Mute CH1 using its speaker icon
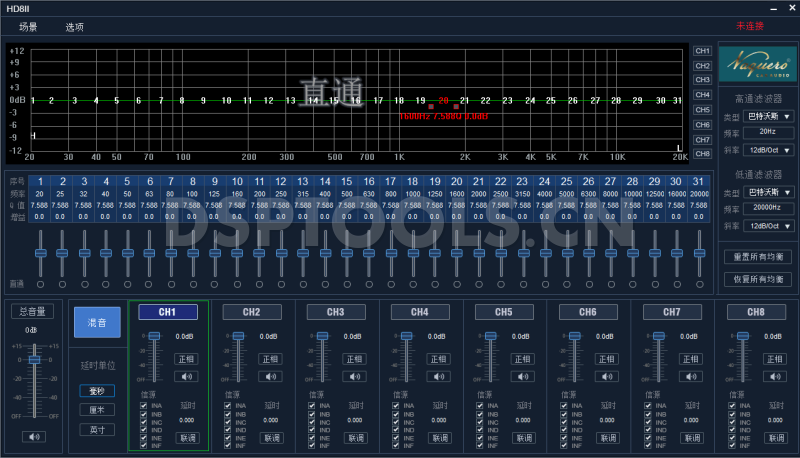The width and height of the screenshot is (800, 458). [x=187, y=377]
